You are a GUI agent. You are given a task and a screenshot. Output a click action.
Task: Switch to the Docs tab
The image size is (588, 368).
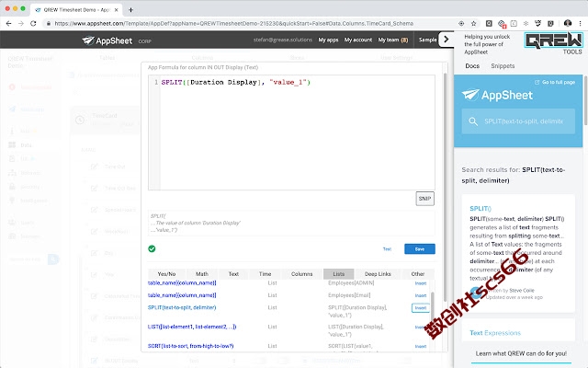pyautogui.click(x=472, y=65)
